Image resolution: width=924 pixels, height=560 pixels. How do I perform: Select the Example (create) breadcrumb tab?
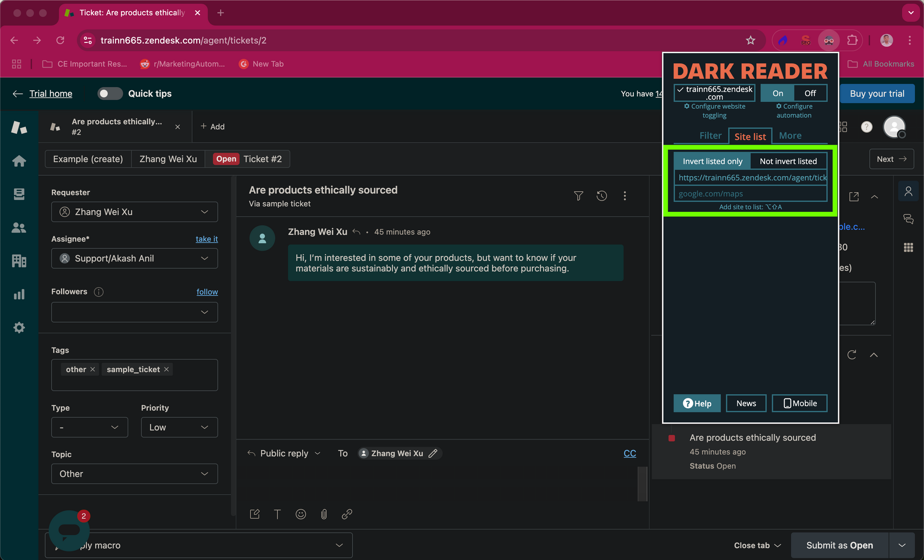[88, 159]
